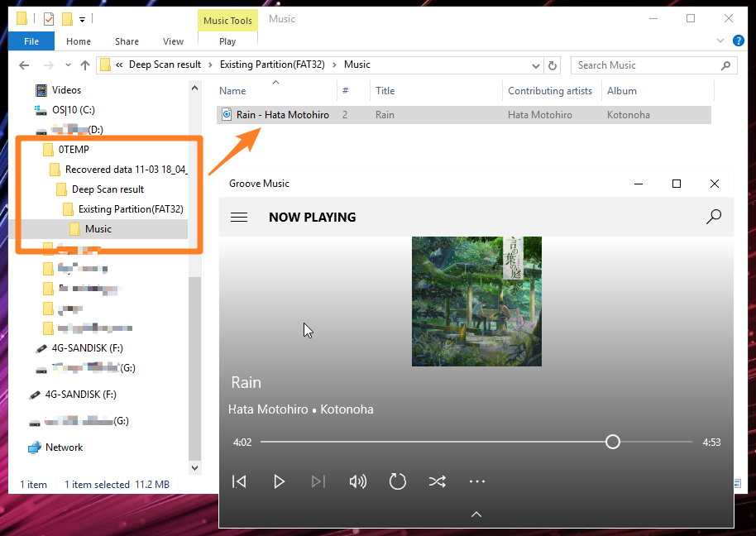Sort by Contributing artists column header

(550, 91)
